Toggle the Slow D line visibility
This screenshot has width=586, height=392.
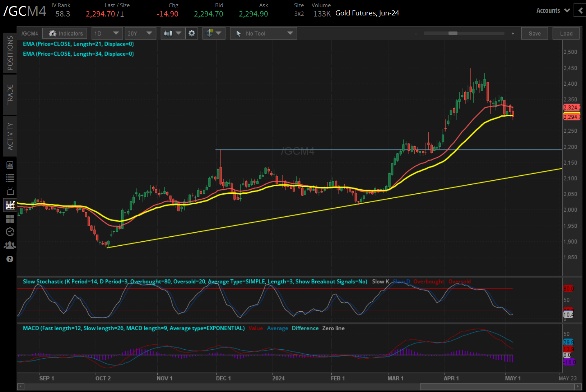(x=401, y=282)
